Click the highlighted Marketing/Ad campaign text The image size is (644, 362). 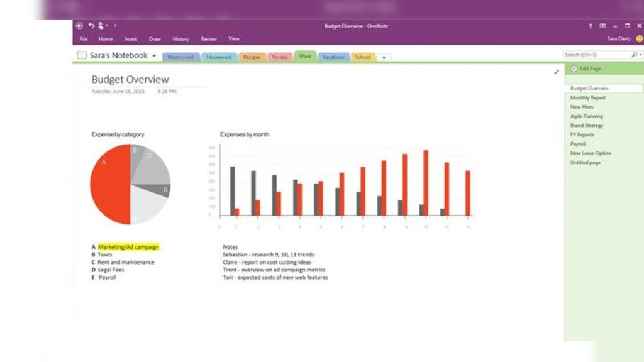[x=128, y=246]
